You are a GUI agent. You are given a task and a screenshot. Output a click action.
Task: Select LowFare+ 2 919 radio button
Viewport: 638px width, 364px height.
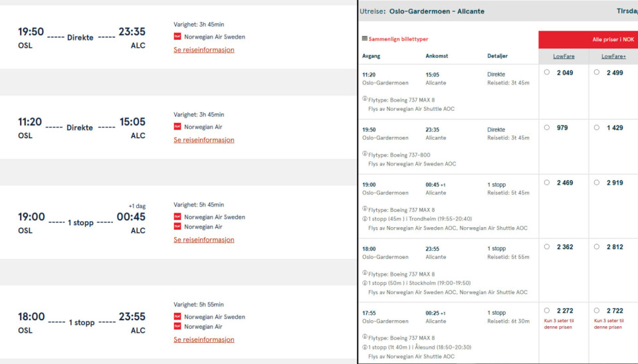click(x=597, y=182)
